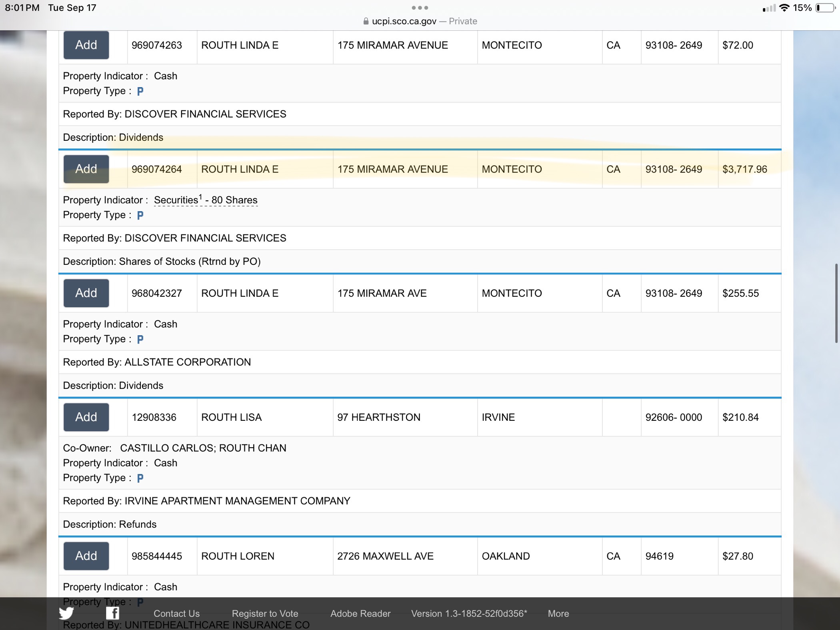
Task: Click Reported By: ALLSTATE CORPORATION row
Action: [420, 362]
